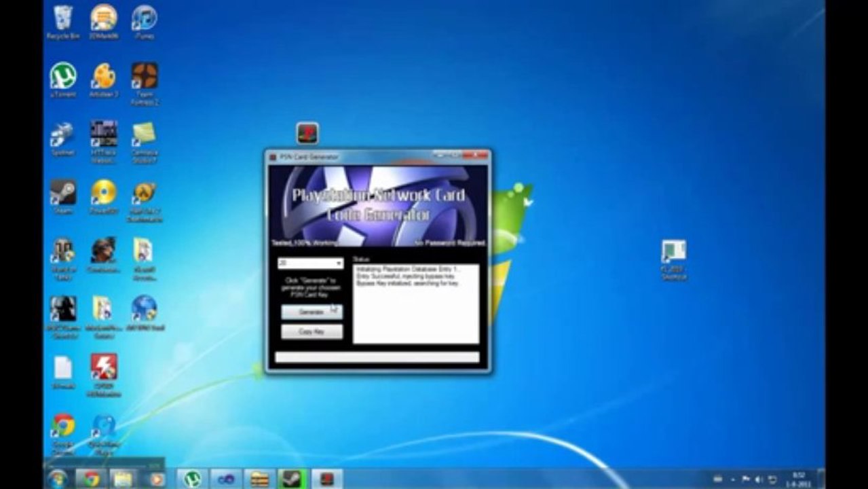Click the Generate button
868x489 pixels.
(x=312, y=312)
